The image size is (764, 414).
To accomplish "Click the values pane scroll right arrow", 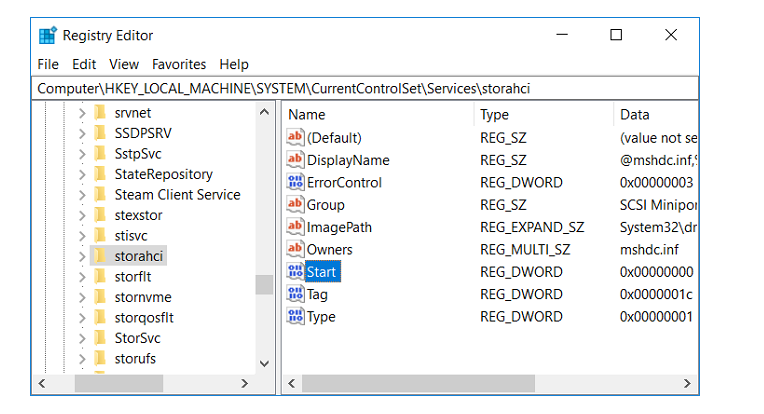I will [x=687, y=383].
